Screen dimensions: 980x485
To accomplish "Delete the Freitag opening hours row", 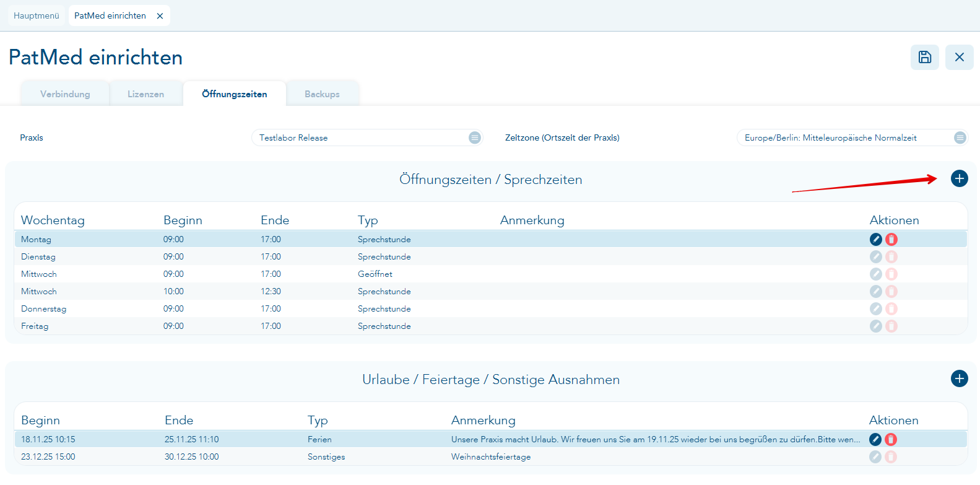I will pos(891,326).
